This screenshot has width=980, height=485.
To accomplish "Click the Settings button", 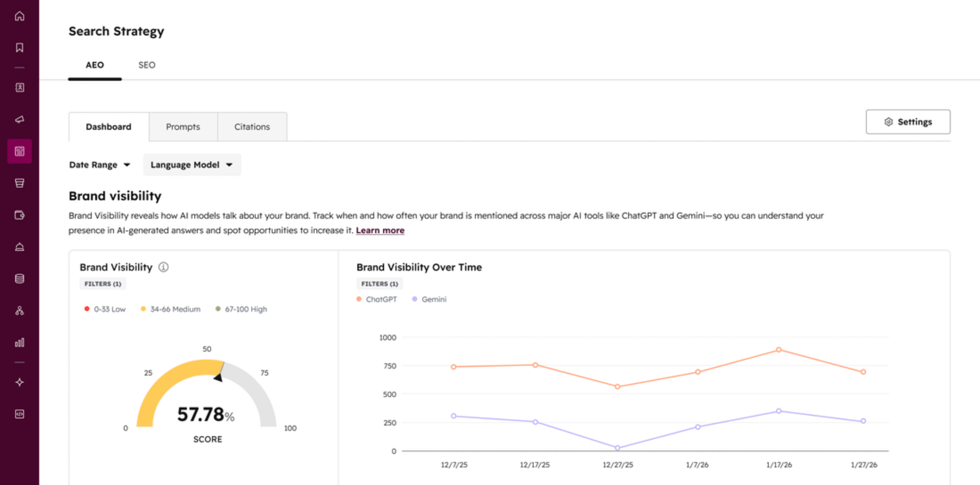I will click(908, 122).
